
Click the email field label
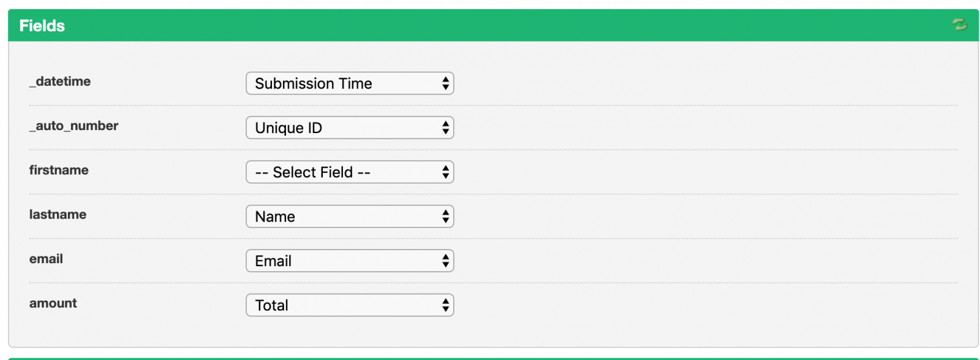pyautogui.click(x=46, y=259)
